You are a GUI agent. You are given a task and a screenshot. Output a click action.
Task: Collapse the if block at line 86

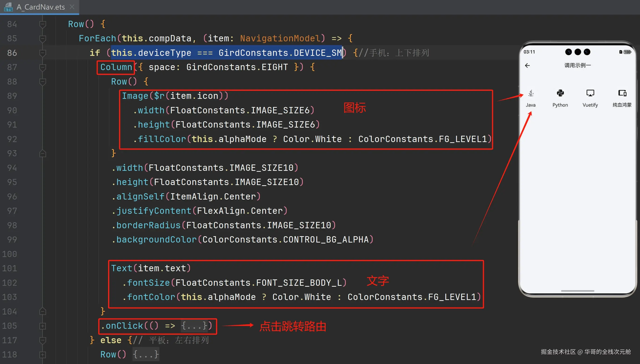43,53
